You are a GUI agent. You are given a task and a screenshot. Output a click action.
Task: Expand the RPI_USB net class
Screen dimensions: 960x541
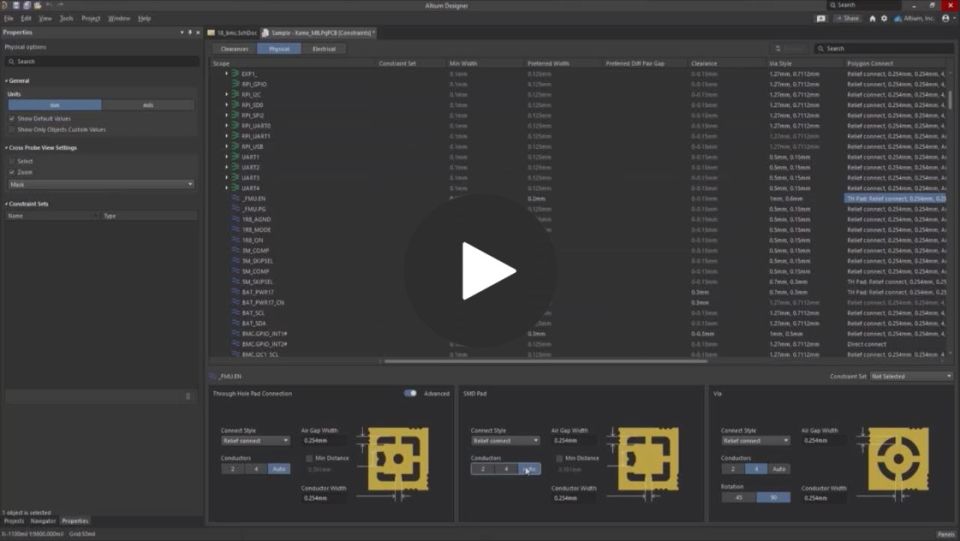[x=227, y=146]
